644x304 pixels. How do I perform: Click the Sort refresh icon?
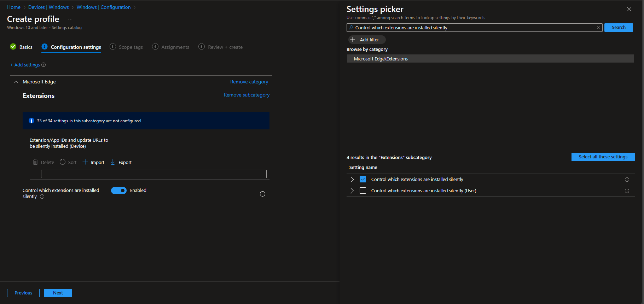[x=63, y=162]
